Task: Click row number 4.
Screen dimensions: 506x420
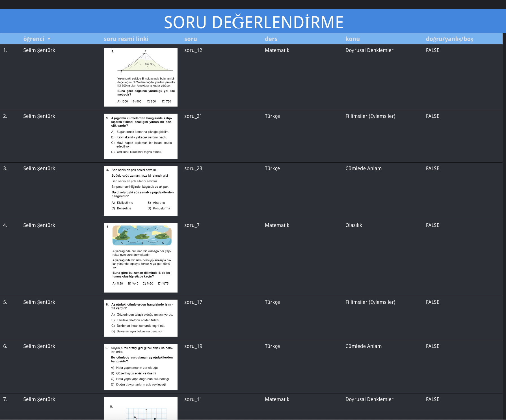Action: [5, 225]
